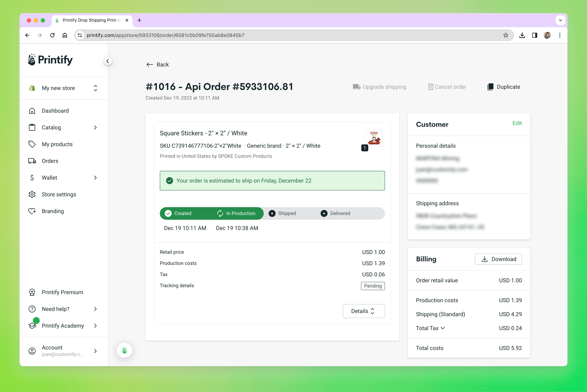Click the Printify Premium badge icon
The height and width of the screenshot is (392, 587).
pyautogui.click(x=32, y=292)
